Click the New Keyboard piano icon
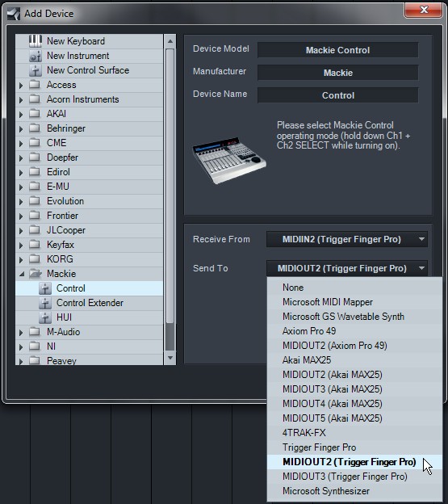Image resolution: width=448 pixels, height=504 pixels. 36,41
